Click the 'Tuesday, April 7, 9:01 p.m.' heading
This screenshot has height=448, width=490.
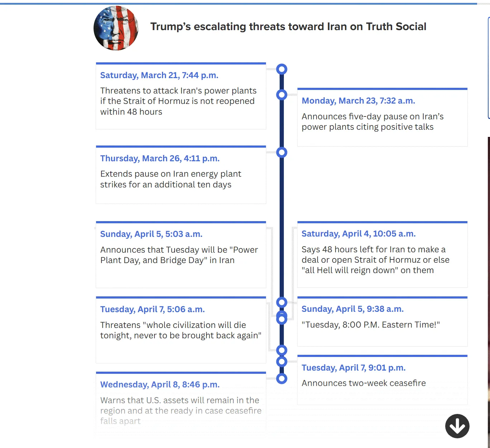353,368
